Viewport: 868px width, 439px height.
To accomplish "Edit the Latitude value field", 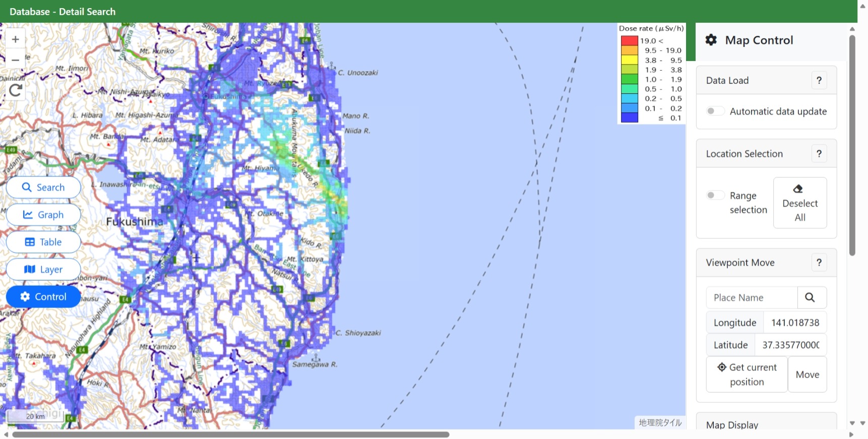I will (790, 345).
